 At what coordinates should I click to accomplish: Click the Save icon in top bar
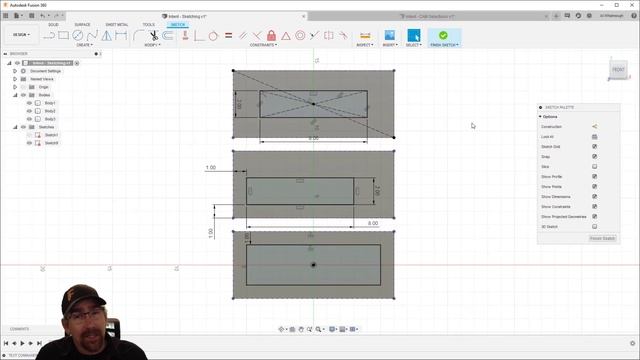point(31,16)
